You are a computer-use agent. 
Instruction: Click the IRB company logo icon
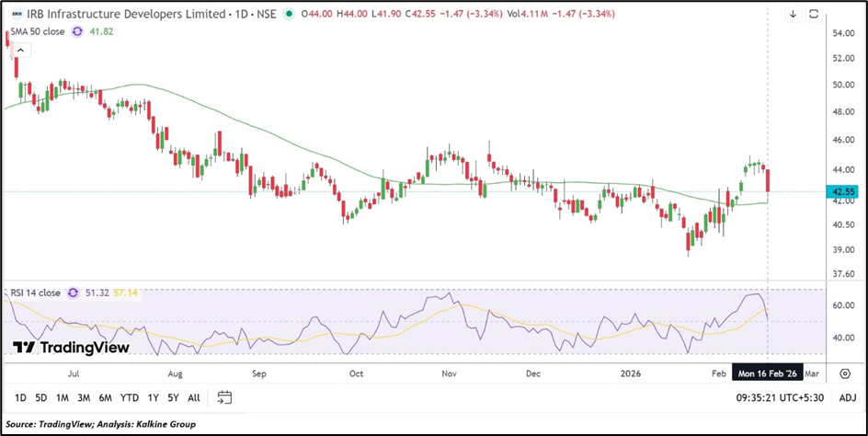click(13, 15)
